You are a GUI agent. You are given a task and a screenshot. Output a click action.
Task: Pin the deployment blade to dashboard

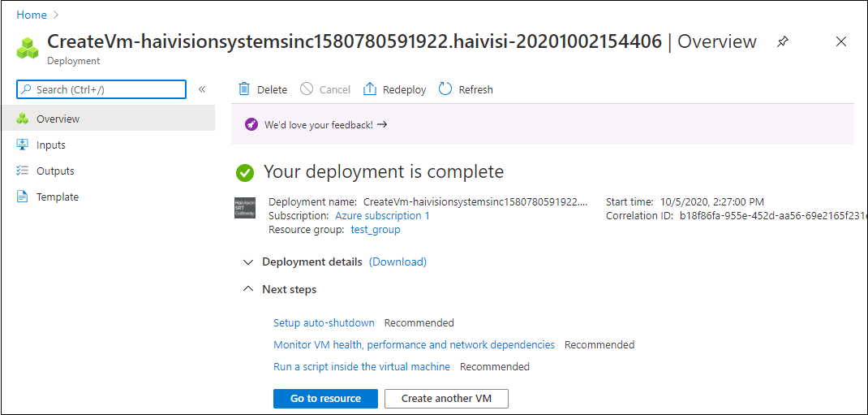click(x=782, y=41)
